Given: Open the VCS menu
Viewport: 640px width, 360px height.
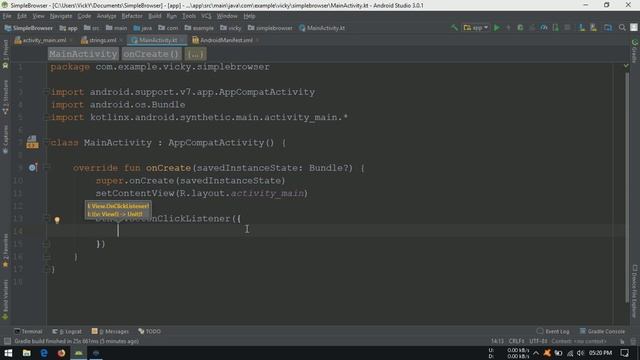Looking at the screenshot, I should coord(206,16).
